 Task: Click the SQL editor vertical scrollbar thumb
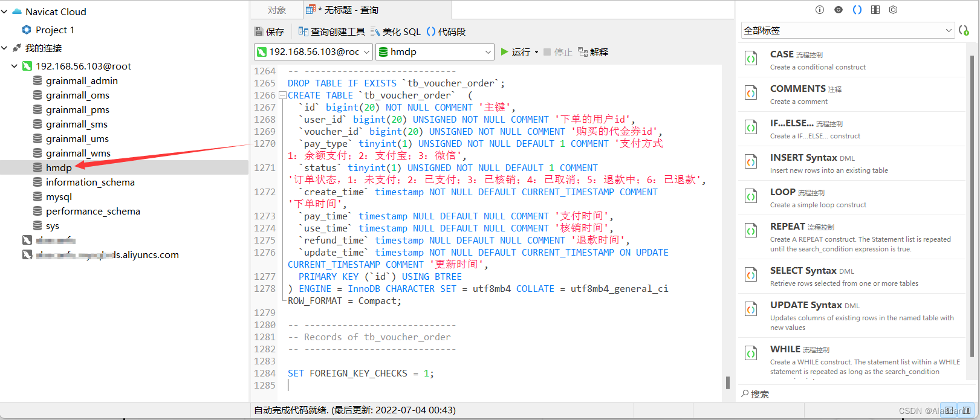click(727, 383)
